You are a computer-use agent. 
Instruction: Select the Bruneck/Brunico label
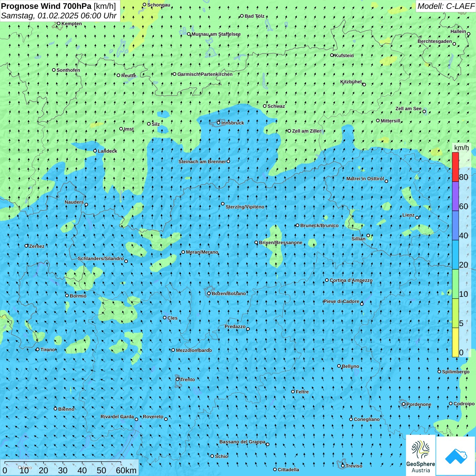[319, 225]
